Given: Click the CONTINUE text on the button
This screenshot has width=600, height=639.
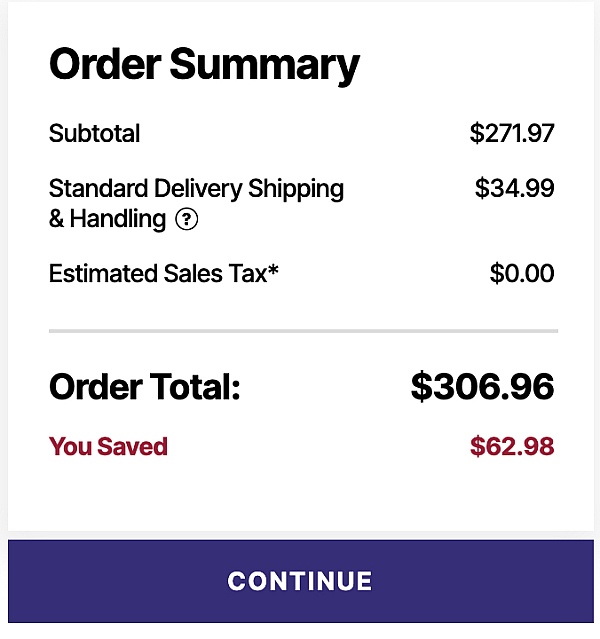Looking at the screenshot, I should (x=300, y=582).
